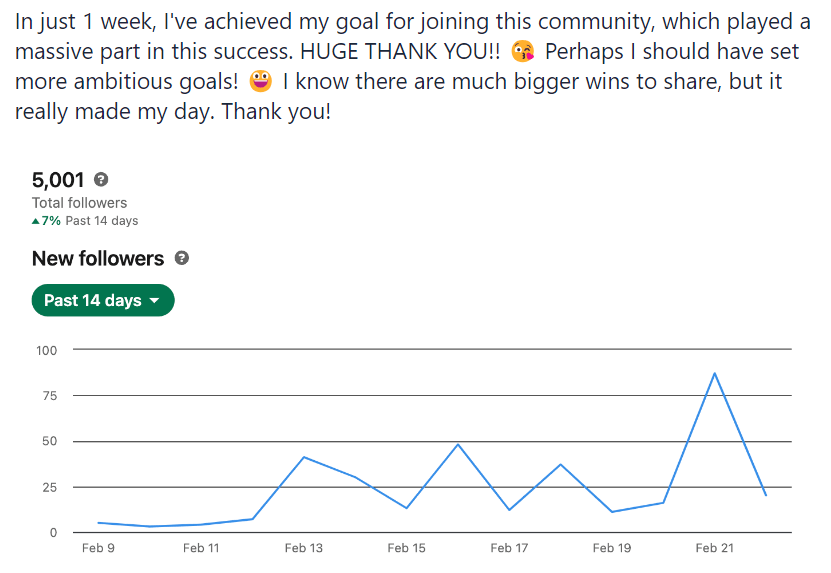Viewport: 831px width, 573px height.
Task: Click the 5,001 follower count
Action: (x=59, y=180)
